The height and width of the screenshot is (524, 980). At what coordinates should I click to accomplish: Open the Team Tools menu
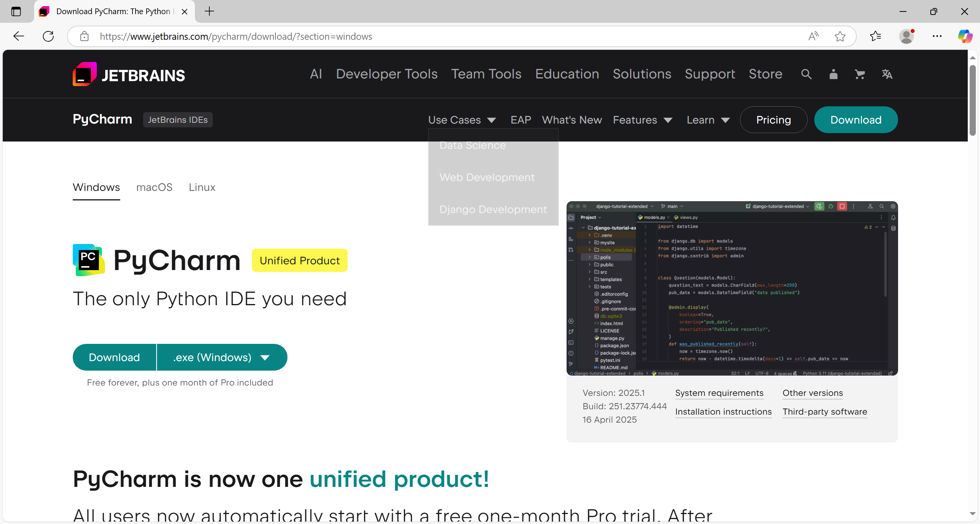tap(486, 74)
